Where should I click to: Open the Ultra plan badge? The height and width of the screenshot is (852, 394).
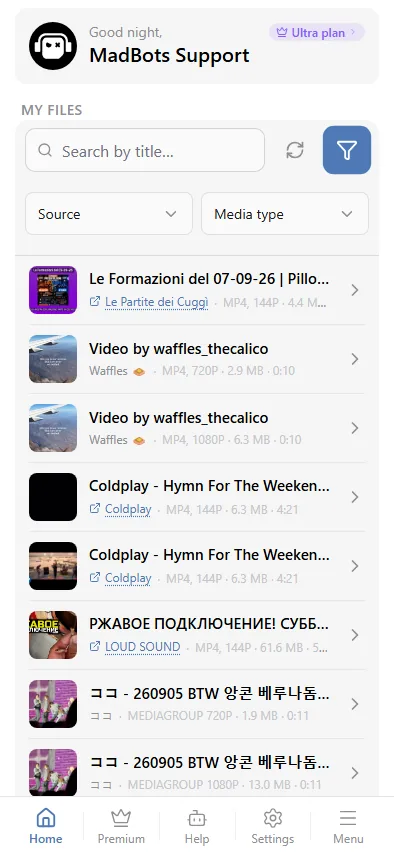317,33
